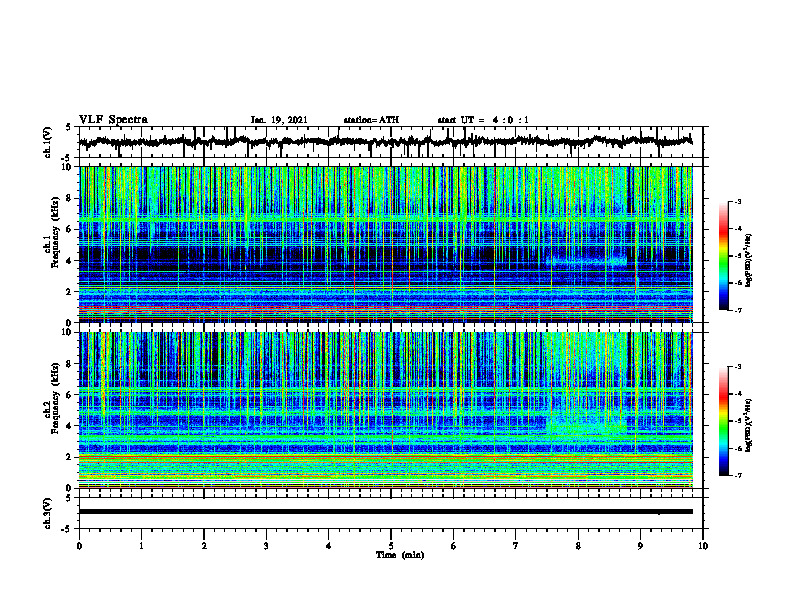Select the date text "Jan. 19, 2021"
The height and width of the screenshot is (612, 792).
click(x=279, y=120)
